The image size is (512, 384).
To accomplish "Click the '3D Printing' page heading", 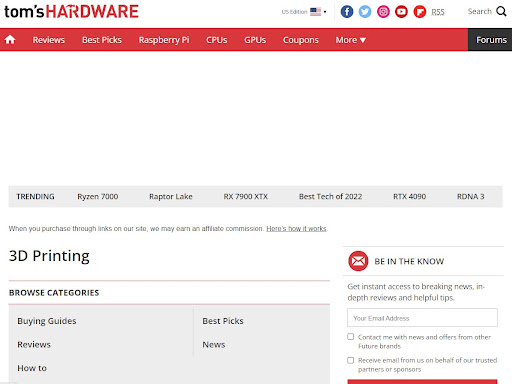I will [49, 256].
